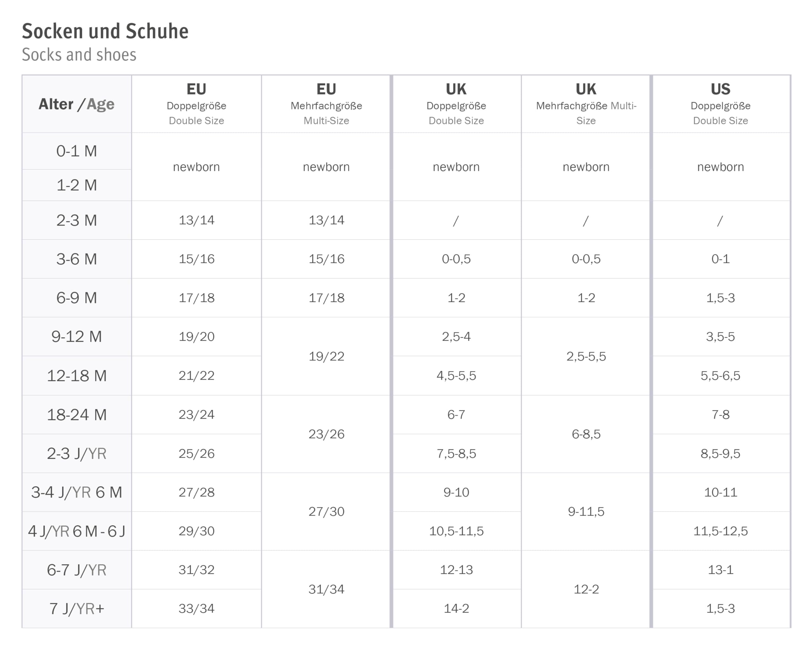Click the '13-1' US size cell
The height and width of the screenshot is (650, 812).
coord(720,570)
